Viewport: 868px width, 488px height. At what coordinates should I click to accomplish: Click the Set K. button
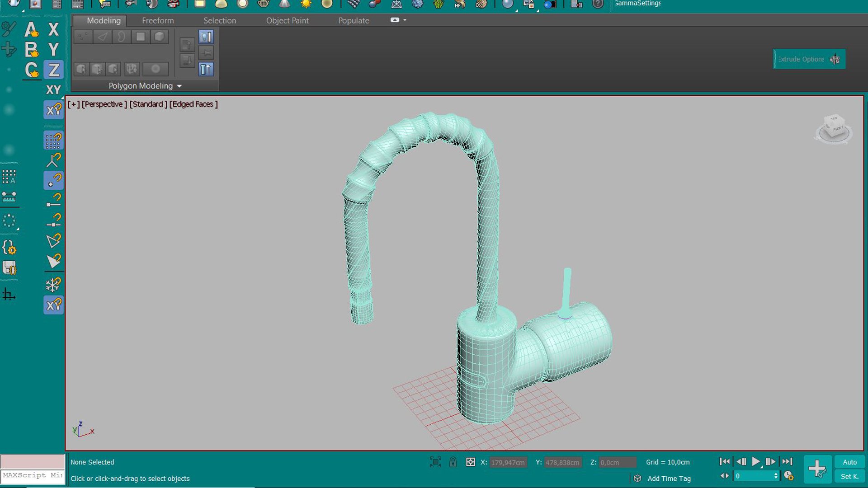(849, 476)
